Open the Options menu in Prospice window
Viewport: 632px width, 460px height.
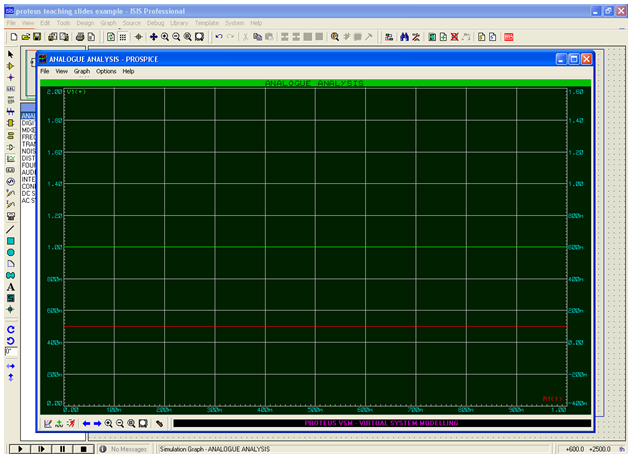coord(106,72)
